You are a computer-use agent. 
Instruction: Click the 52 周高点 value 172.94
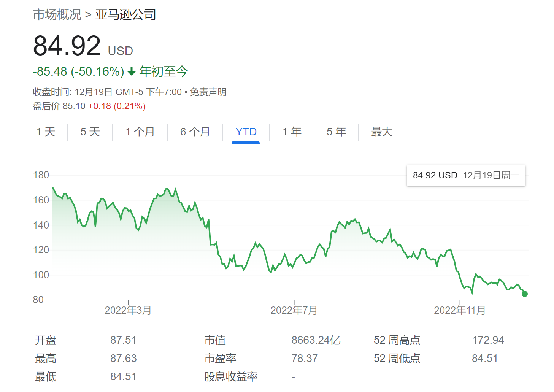coord(488,340)
